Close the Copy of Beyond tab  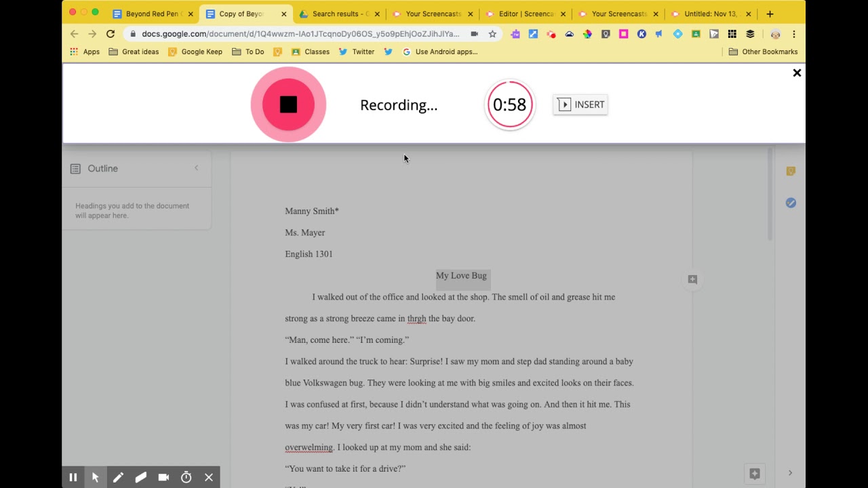(x=283, y=14)
